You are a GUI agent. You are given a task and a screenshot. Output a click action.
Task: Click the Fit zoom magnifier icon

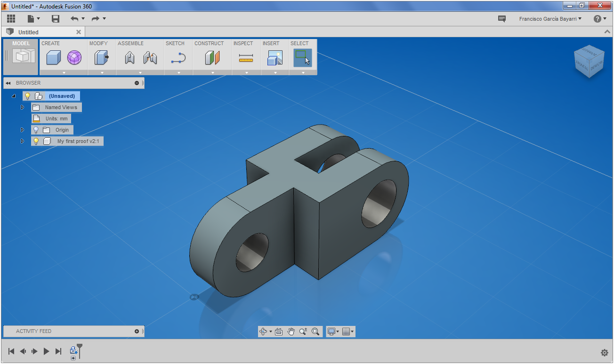315,332
